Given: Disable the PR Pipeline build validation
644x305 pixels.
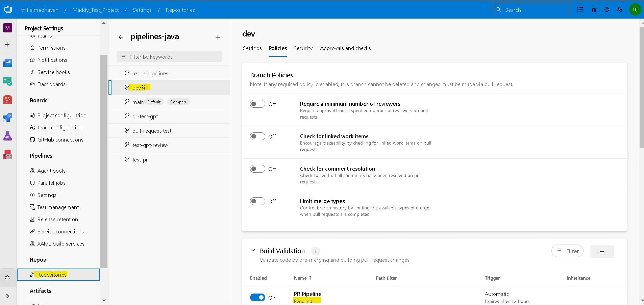Looking at the screenshot, I should tap(257, 297).
